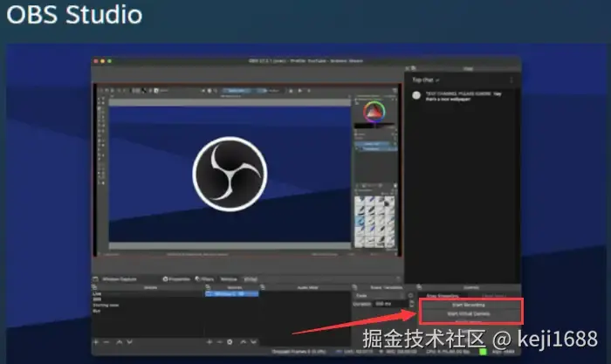611x364 pixels.
Task: Open source Filters button
Action: coord(204,279)
